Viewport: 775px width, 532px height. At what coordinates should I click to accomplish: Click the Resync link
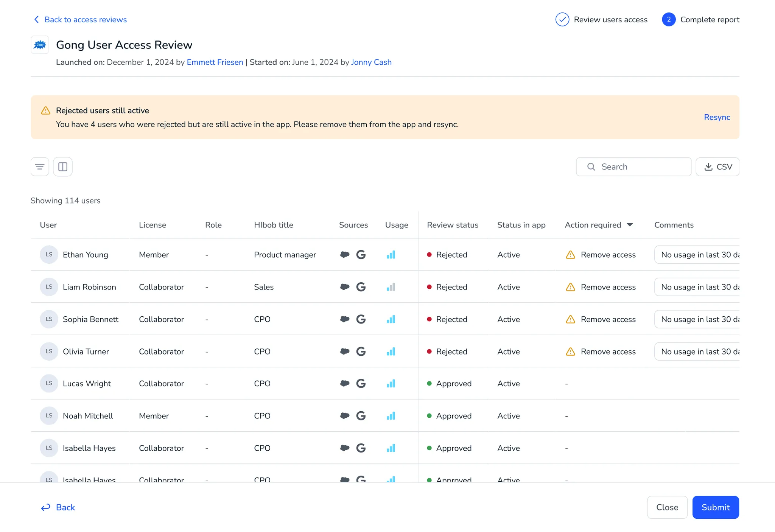point(717,117)
